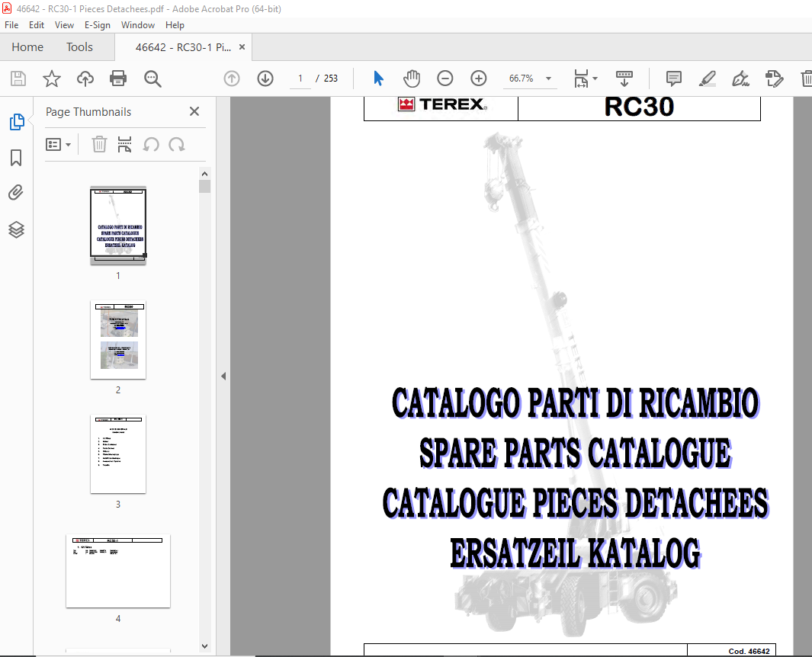Click the TEREX logo on the page

442,104
